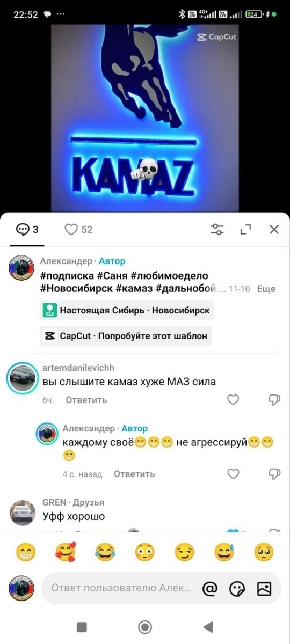Insert the crying-laughing emoji from quick bar
The image size is (290, 644).
coord(105,552)
